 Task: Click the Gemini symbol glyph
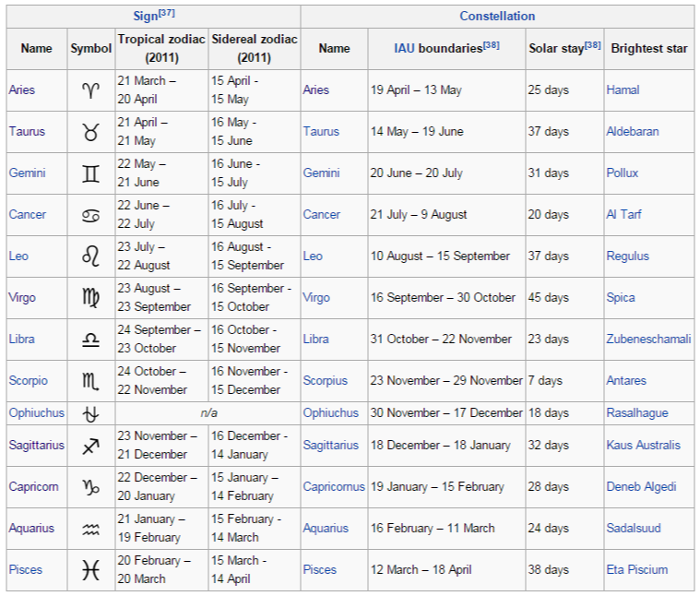tap(90, 173)
